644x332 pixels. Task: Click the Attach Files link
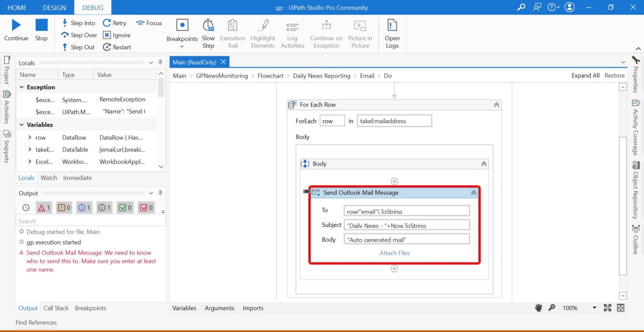394,253
